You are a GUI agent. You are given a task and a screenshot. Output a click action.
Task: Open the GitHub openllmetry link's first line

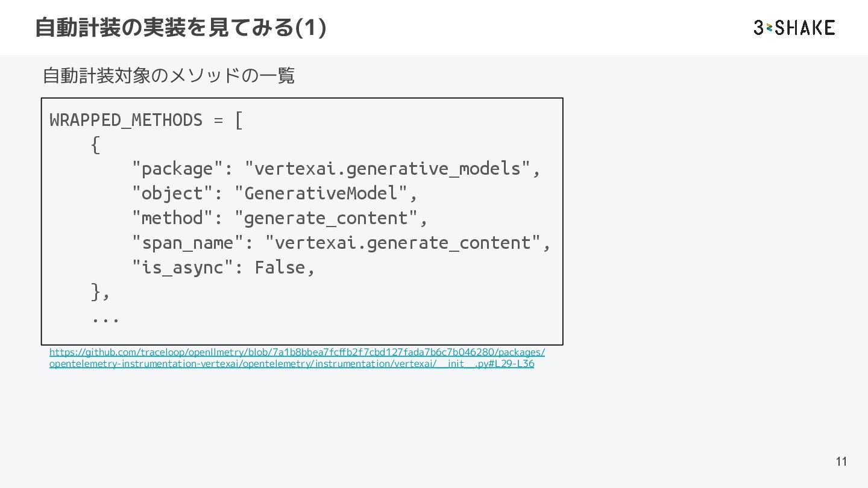tap(297, 352)
